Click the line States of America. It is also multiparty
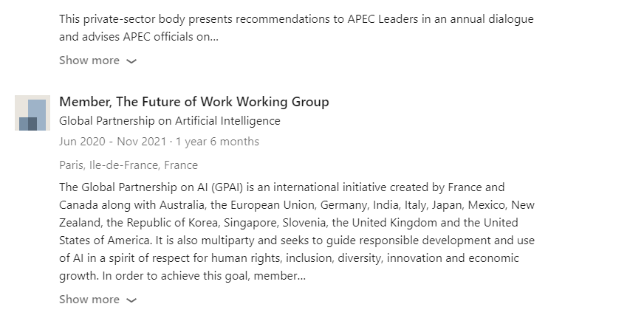Viewport: 644px width, 318px height. (297, 241)
